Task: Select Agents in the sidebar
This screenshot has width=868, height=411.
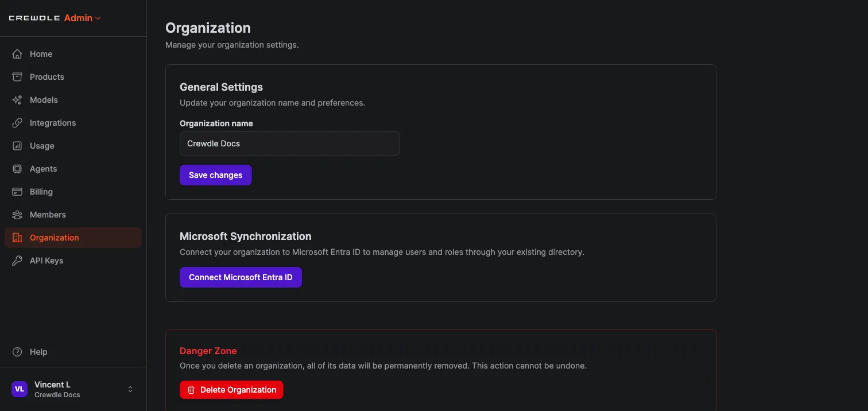Action: coord(73,169)
